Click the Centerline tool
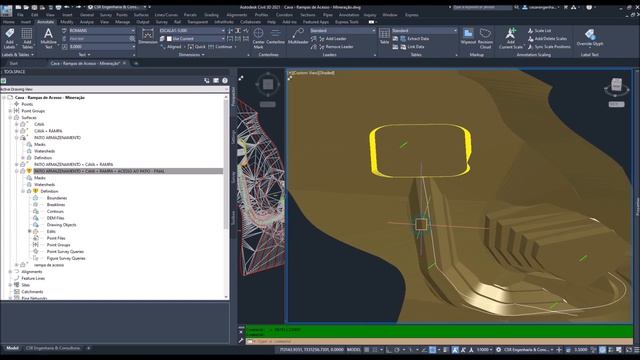Image resolution: width=640 pixels, height=360 pixels. (x=276, y=36)
